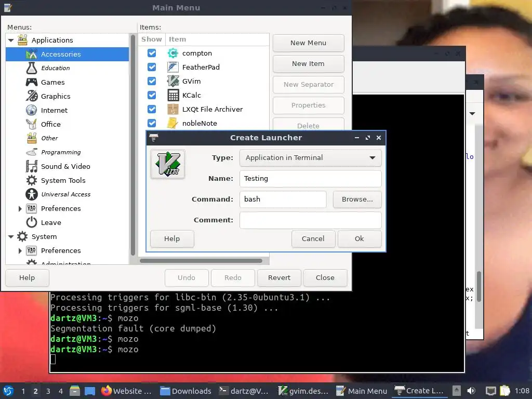Click the Browse... button

(357, 199)
